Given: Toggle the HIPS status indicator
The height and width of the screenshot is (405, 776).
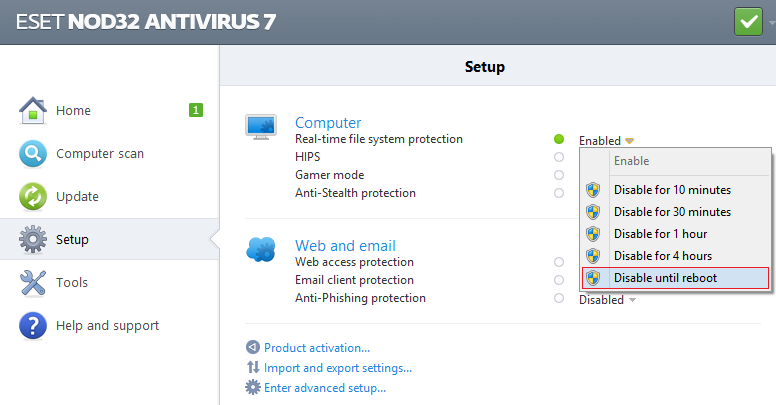Looking at the screenshot, I should coord(558,157).
